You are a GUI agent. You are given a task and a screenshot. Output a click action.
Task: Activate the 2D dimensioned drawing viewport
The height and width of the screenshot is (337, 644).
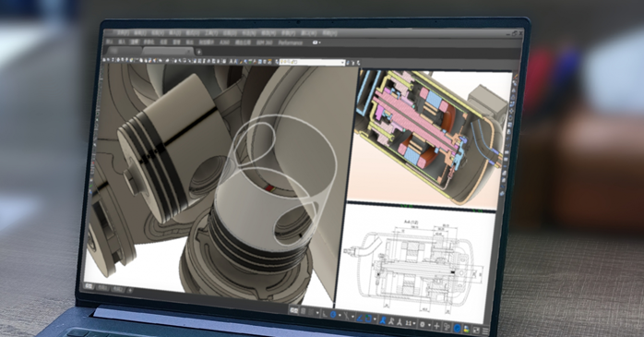pyautogui.click(x=415, y=263)
